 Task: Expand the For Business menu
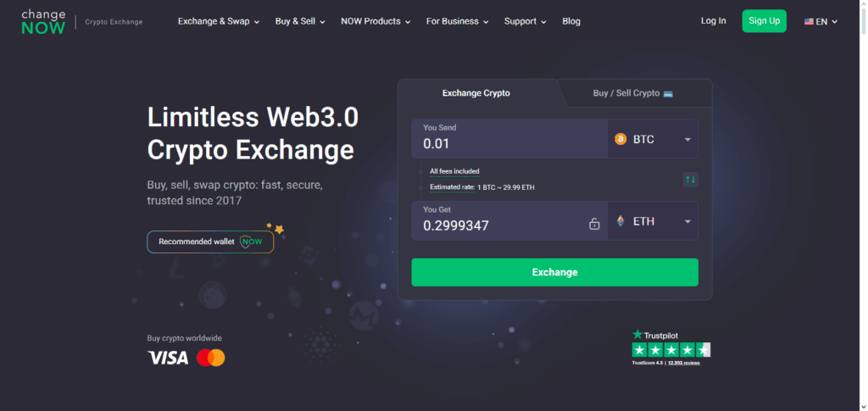(457, 21)
